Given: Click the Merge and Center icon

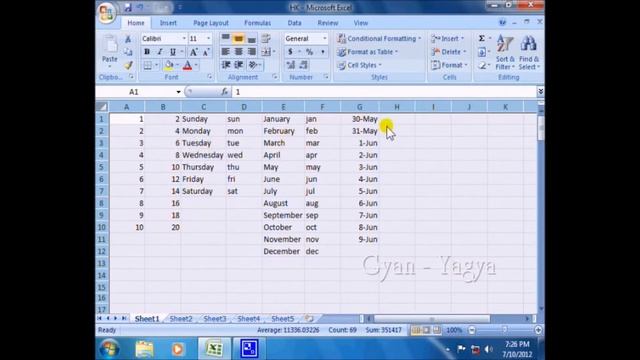Looking at the screenshot, I should 266,52.
